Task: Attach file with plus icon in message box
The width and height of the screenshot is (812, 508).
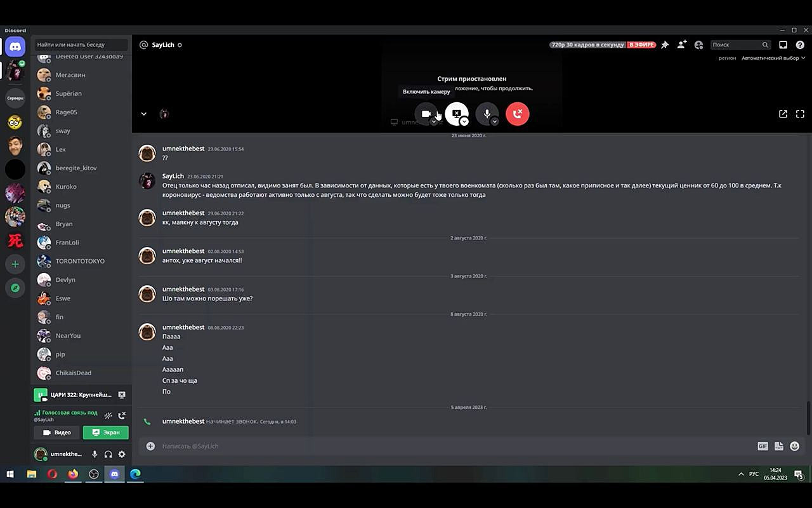Action: coord(150,446)
